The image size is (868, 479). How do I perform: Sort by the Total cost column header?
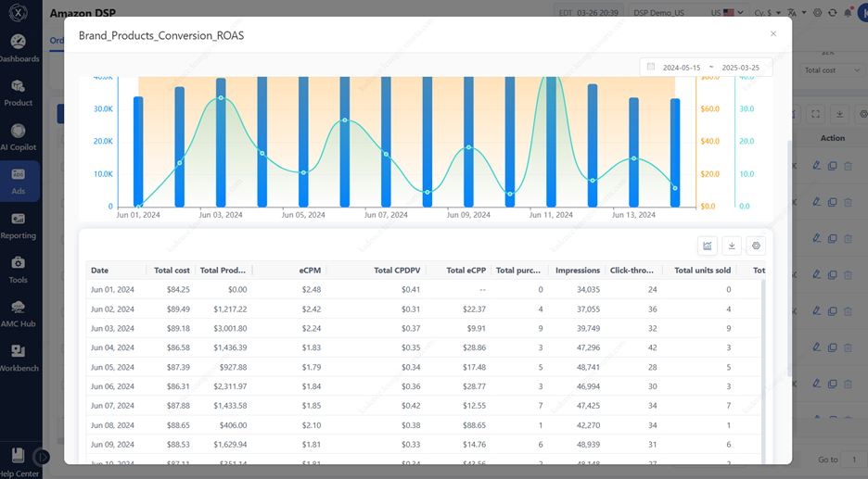point(172,271)
